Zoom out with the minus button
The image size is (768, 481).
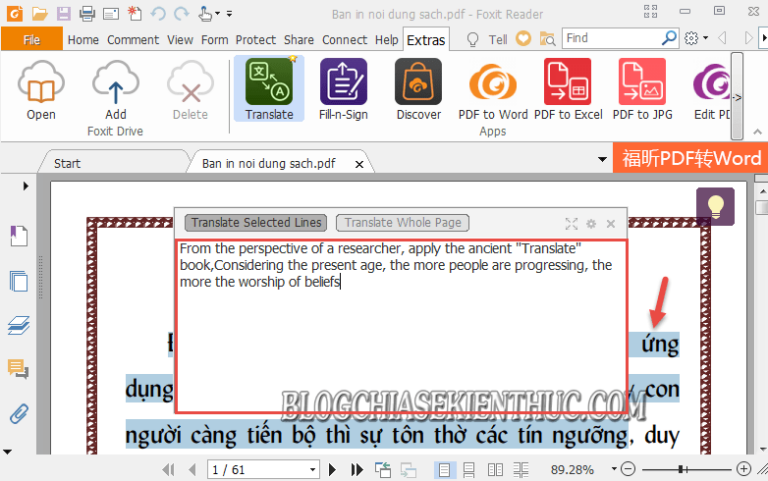coord(628,469)
